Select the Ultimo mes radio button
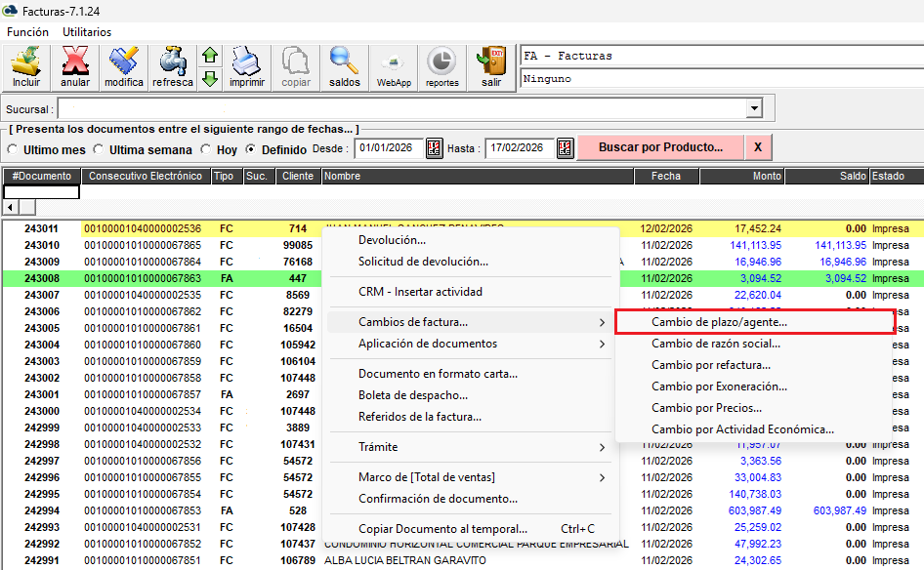This screenshot has width=924, height=570. pos(14,149)
